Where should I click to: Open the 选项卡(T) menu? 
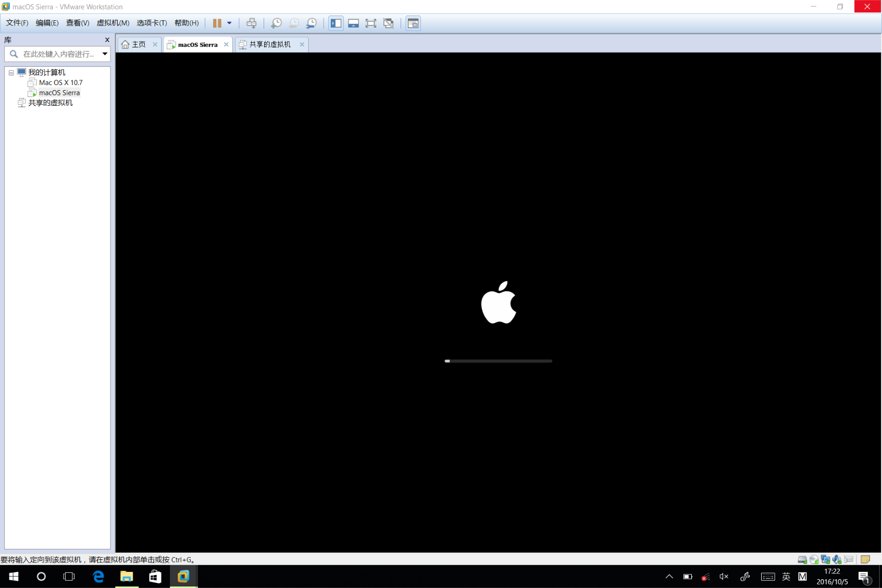152,23
